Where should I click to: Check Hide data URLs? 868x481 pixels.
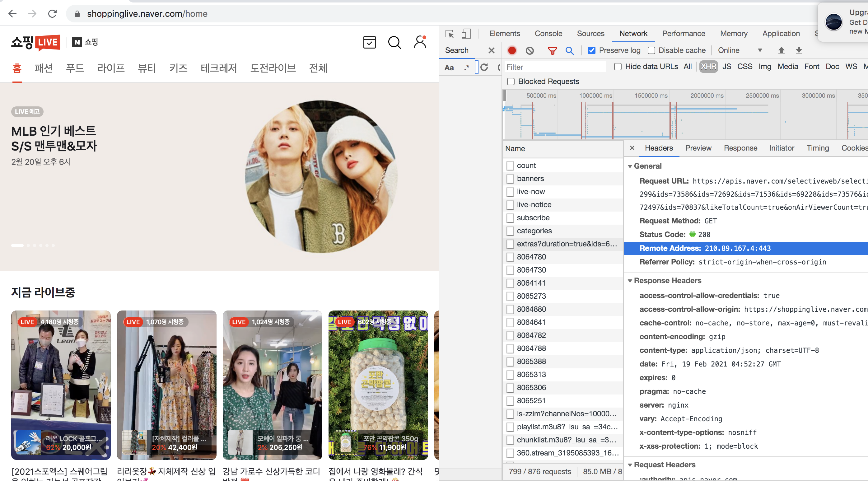click(618, 67)
